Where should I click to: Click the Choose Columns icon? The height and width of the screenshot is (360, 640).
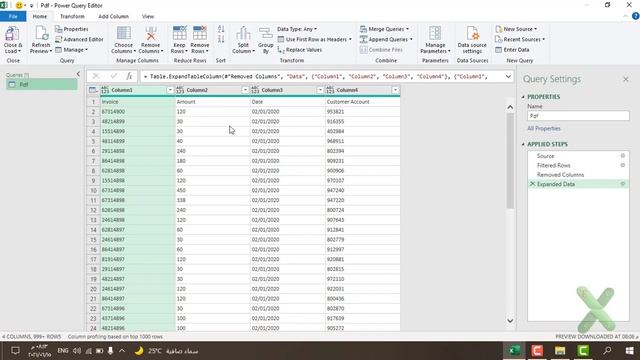click(123, 33)
